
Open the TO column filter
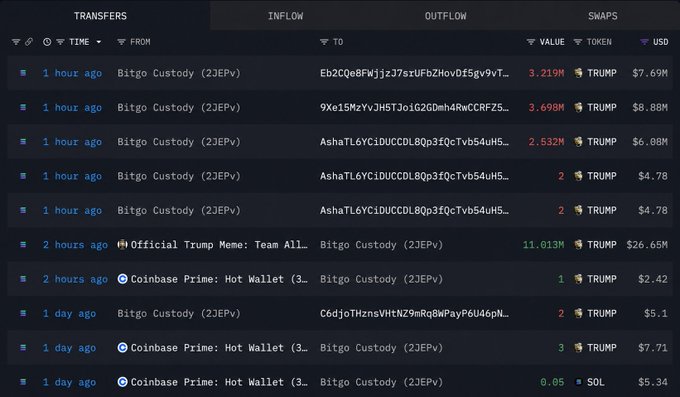pyautogui.click(x=324, y=42)
